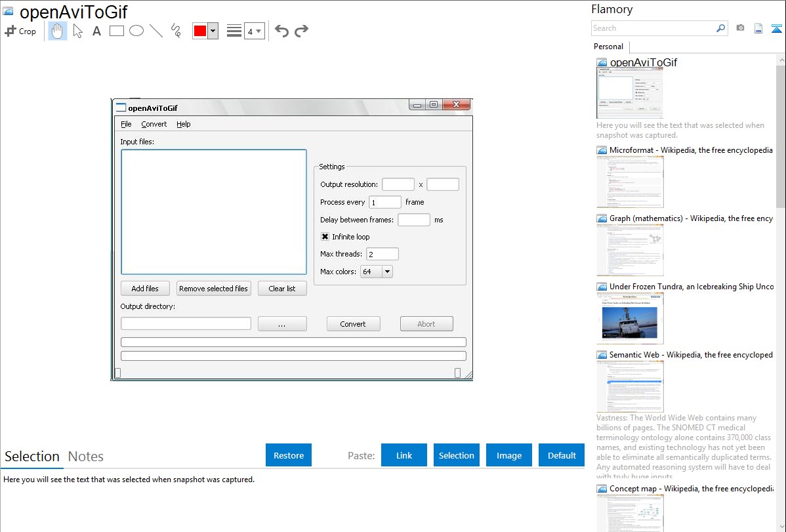Switch to the Notes tab
The image size is (786, 532).
(86, 457)
